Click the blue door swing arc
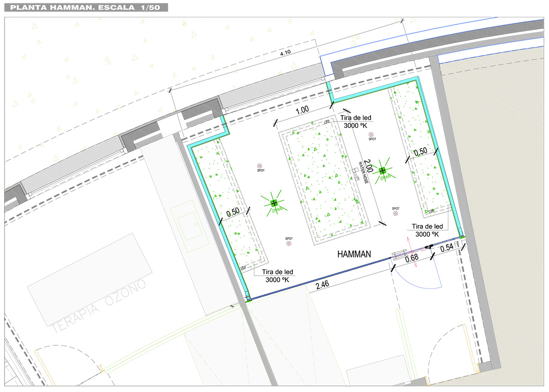 (x=421, y=277)
